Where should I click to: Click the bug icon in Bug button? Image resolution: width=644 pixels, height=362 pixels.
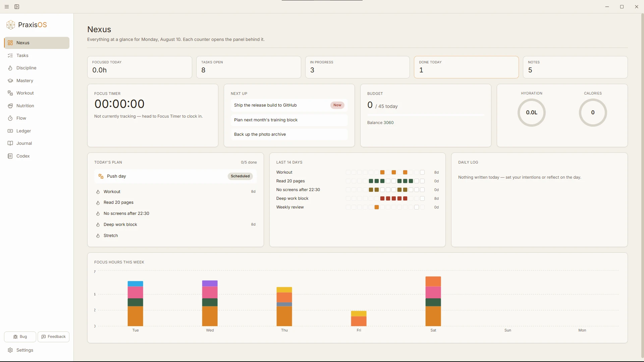click(x=15, y=337)
